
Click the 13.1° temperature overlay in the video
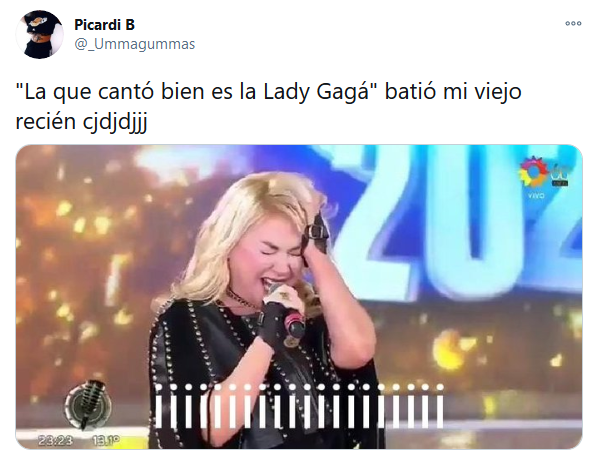coord(105,440)
